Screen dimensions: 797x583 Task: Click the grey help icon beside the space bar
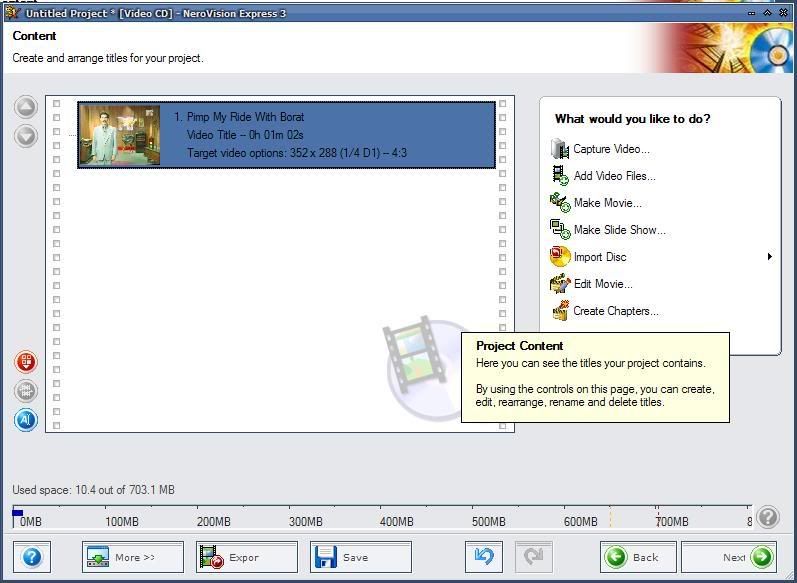click(768, 517)
